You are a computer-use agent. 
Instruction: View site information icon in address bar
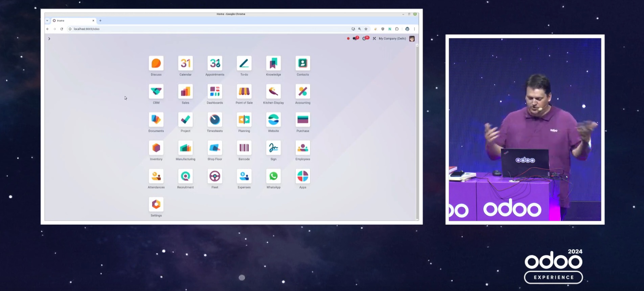click(70, 29)
